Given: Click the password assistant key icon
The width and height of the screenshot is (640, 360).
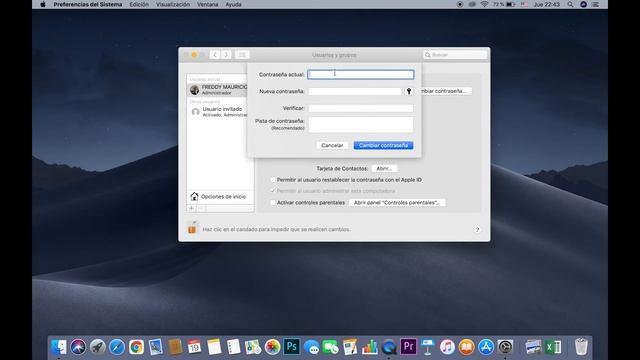Looking at the screenshot, I should 409,91.
